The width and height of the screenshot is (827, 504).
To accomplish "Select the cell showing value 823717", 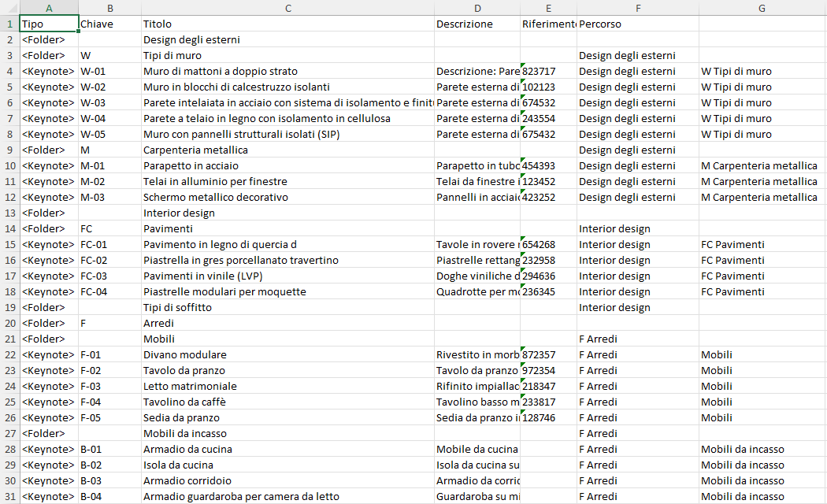I will tap(548, 71).
